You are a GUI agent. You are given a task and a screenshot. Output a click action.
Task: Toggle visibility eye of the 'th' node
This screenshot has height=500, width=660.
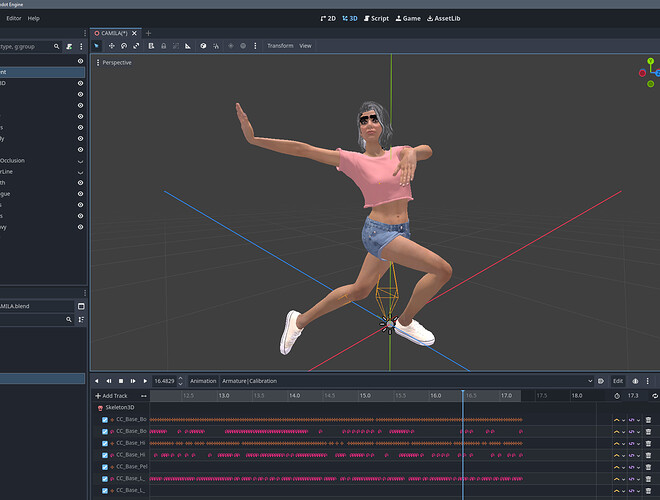pos(80,183)
